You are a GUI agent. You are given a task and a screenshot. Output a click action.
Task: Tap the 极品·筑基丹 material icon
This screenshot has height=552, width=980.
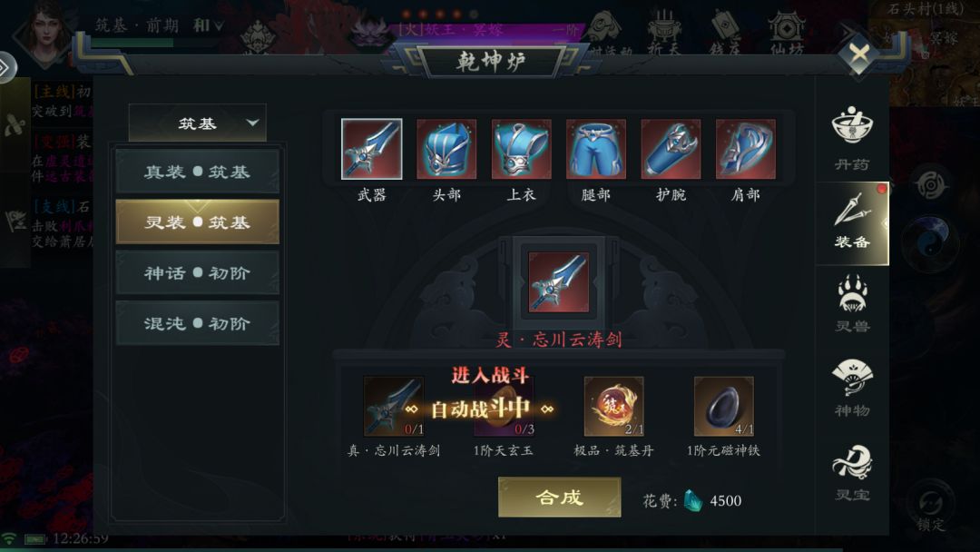613,407
